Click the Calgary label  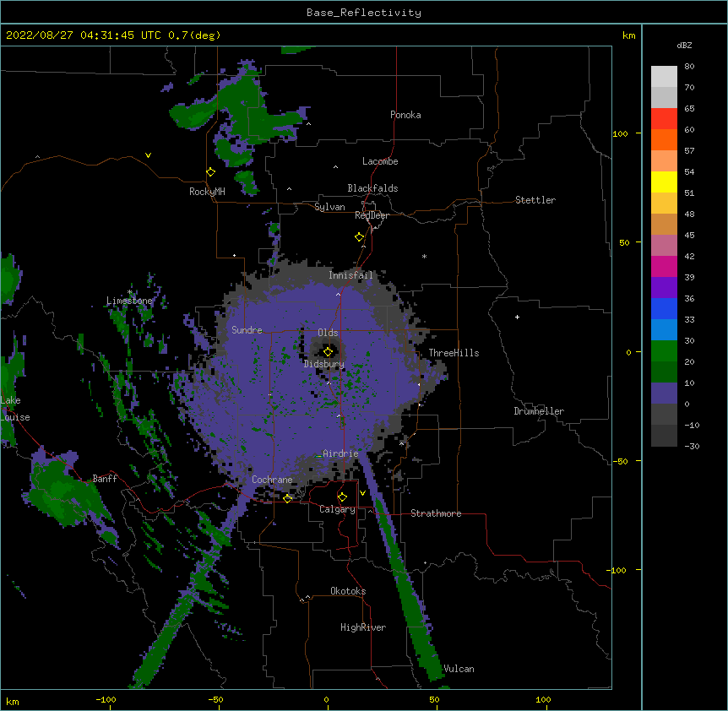(338, 509)
